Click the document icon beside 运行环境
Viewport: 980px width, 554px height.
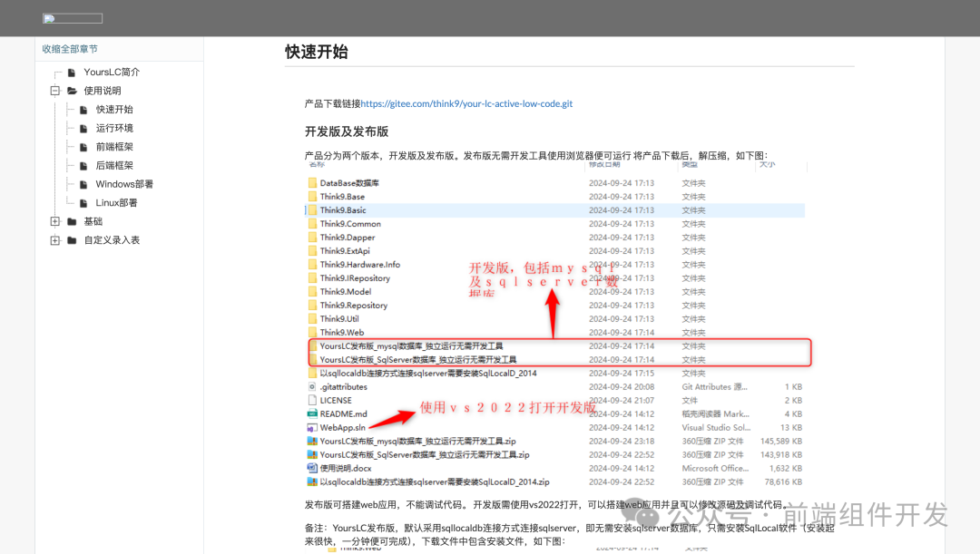click(83, 129)
